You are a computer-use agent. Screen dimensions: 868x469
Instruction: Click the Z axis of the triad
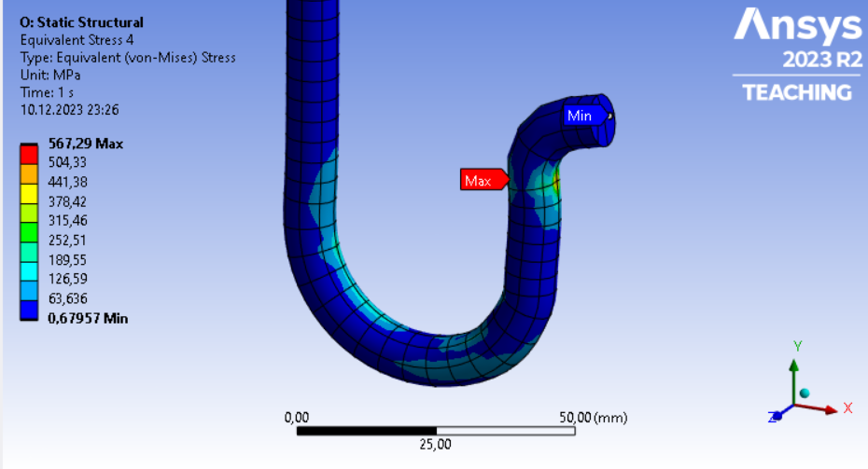779,414
